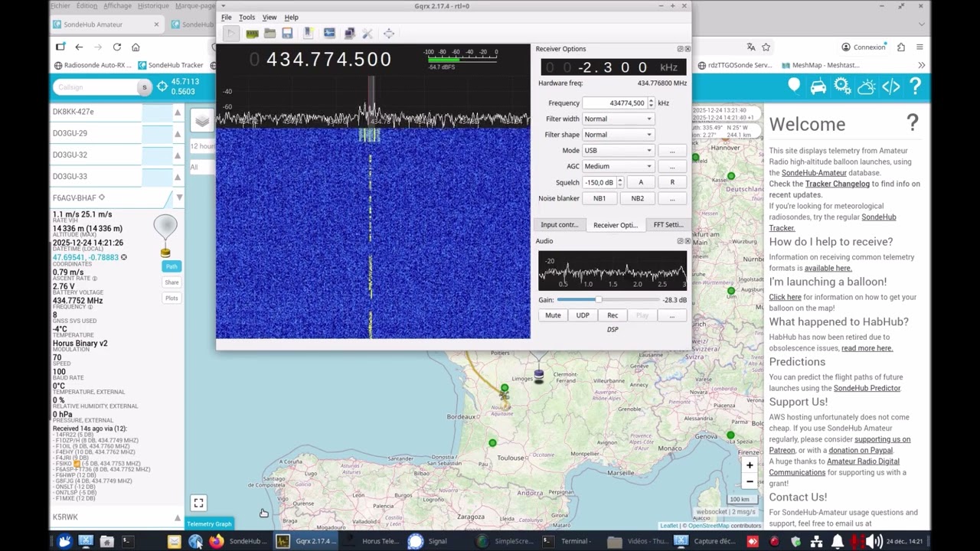Open Terminal from the taskbar

click(567, 541)
